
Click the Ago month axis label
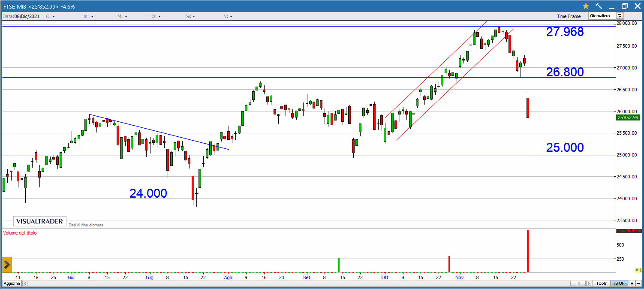(228, 277)
